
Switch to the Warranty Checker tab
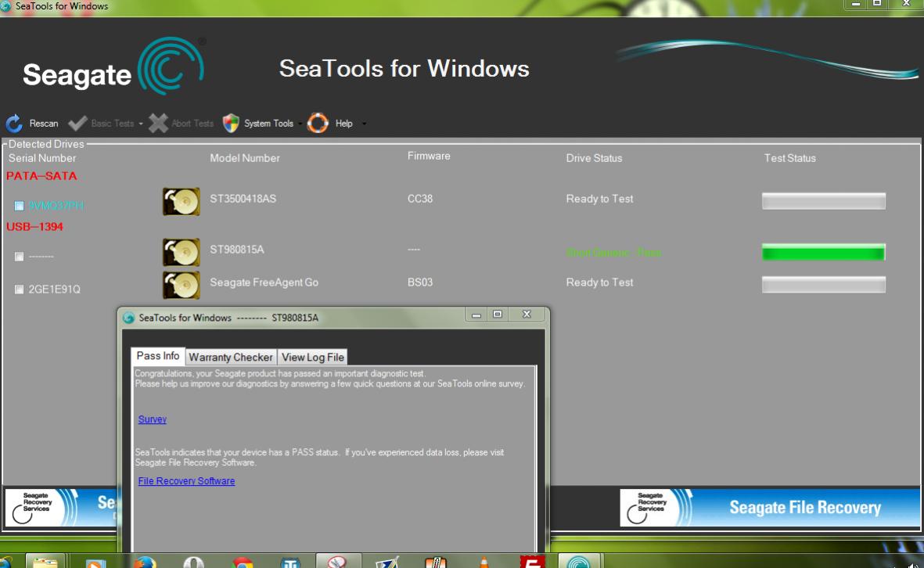click(231, 357)
